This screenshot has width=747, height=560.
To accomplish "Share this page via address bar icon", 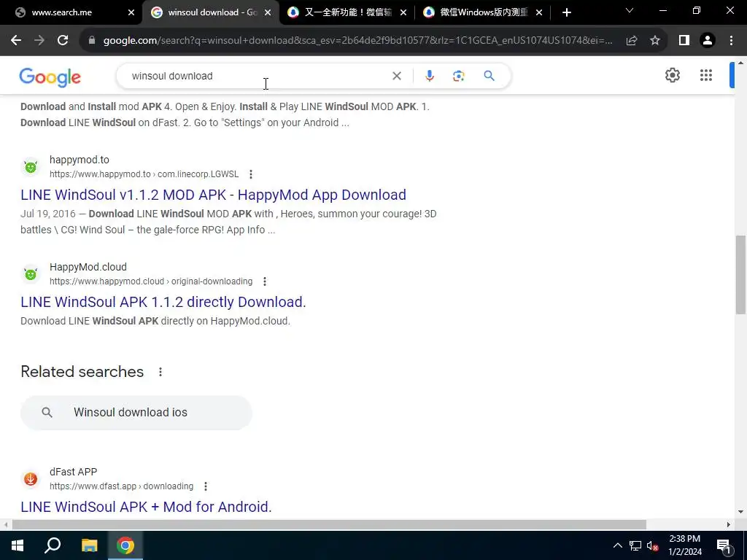I will pos(632,41).
